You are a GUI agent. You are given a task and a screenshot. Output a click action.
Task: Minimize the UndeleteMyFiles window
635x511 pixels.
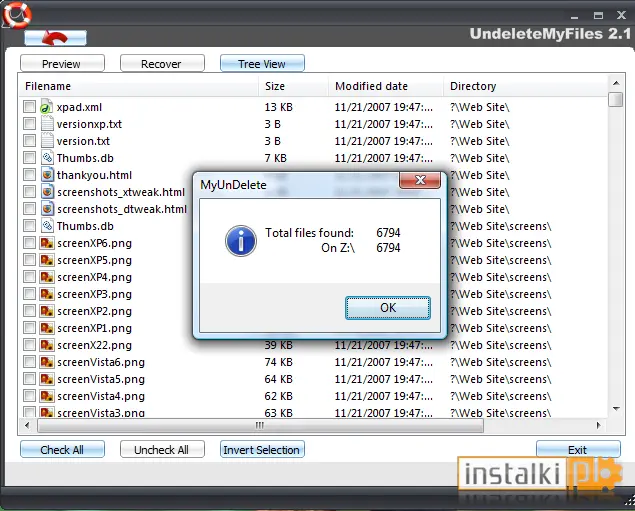coord(574,16)
